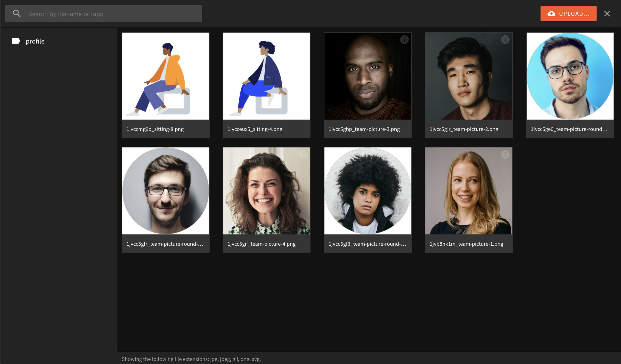Image resolution: width=621 pixels, height=364 pixels.
Task: Click the 1jvb8nk1m_team-picture-1.png filename label
Action: pyautogui.click(x=466, y=244)
